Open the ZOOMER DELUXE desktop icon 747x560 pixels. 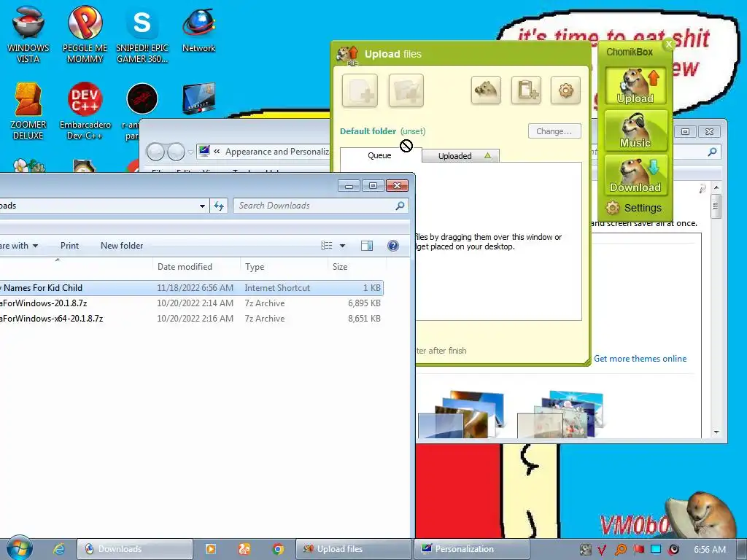(x=28, y=111)
